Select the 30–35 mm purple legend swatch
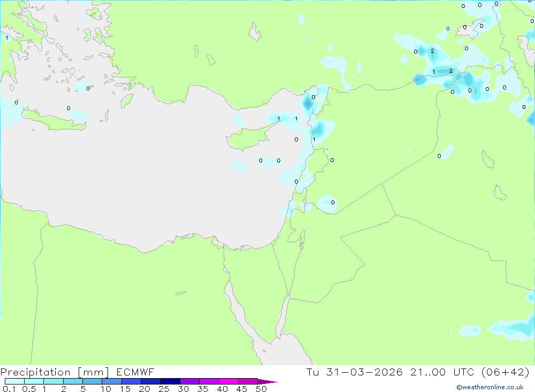This screenshot has width=535, height=392. 190,381
